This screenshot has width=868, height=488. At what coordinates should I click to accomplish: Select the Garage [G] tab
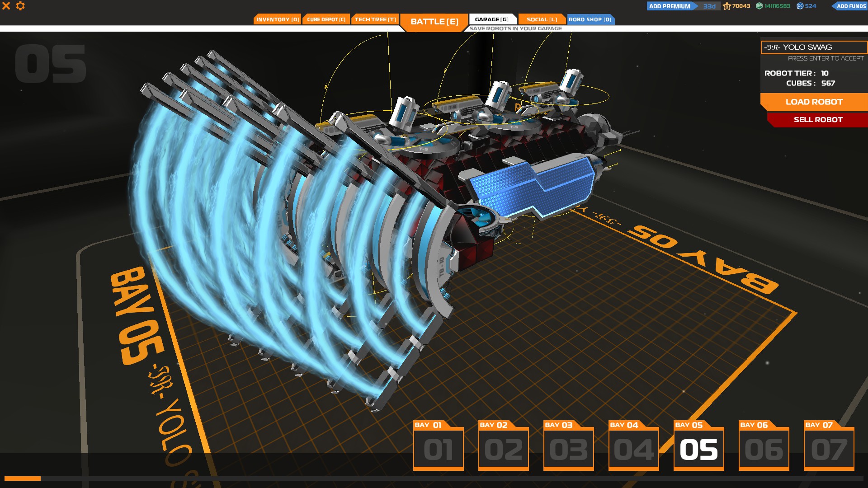[492, 19]
